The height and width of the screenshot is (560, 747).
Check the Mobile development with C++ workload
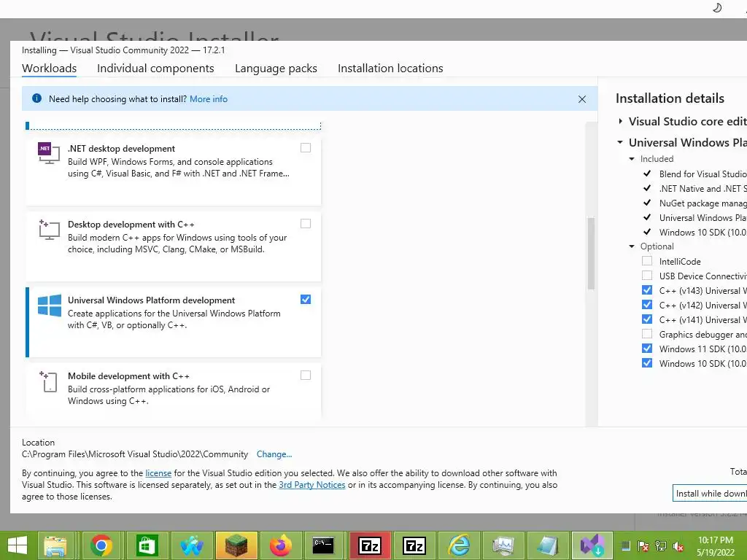pyautogui.click(x=306, y=376)
